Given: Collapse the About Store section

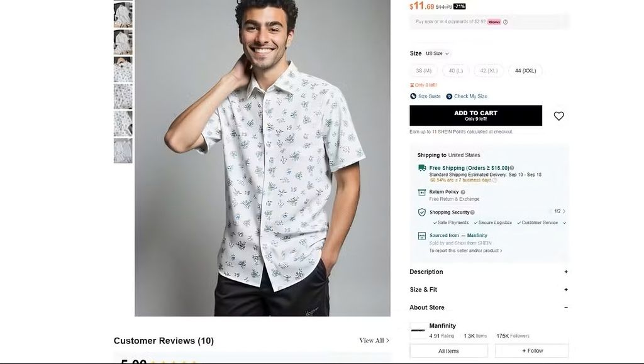Looking at the screenshot, I should (x=565, y=307).
